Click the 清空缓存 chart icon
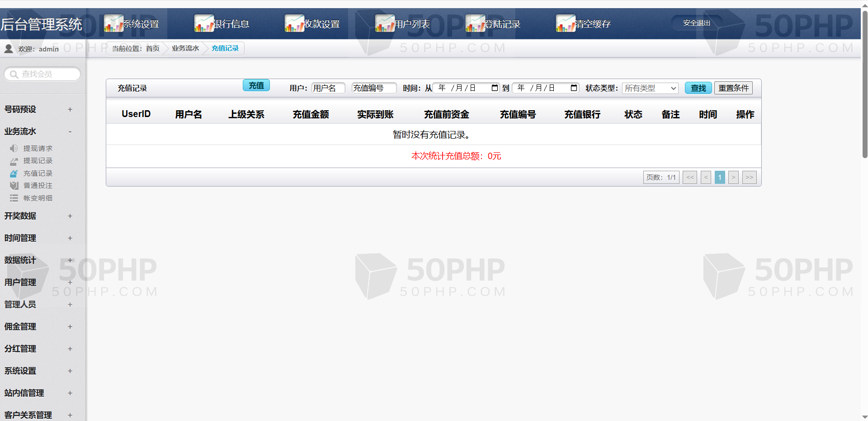This screenshot has height=421, width=868. click(x=565, y=23)
